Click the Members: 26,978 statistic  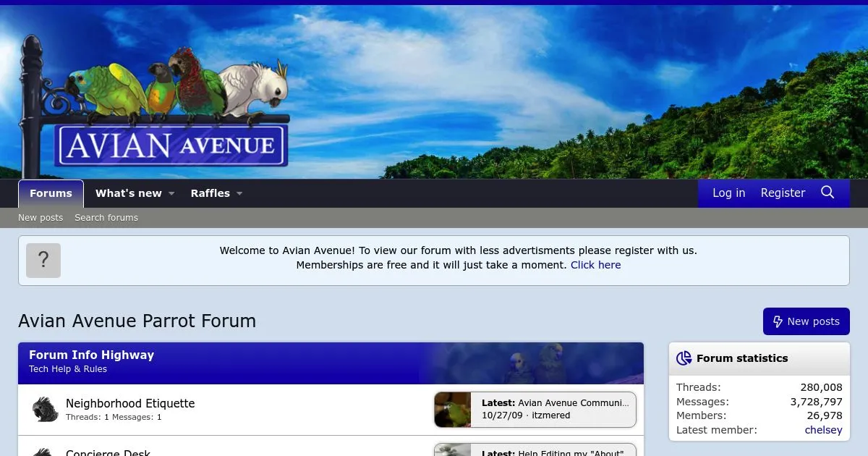(x=759, y=415)
